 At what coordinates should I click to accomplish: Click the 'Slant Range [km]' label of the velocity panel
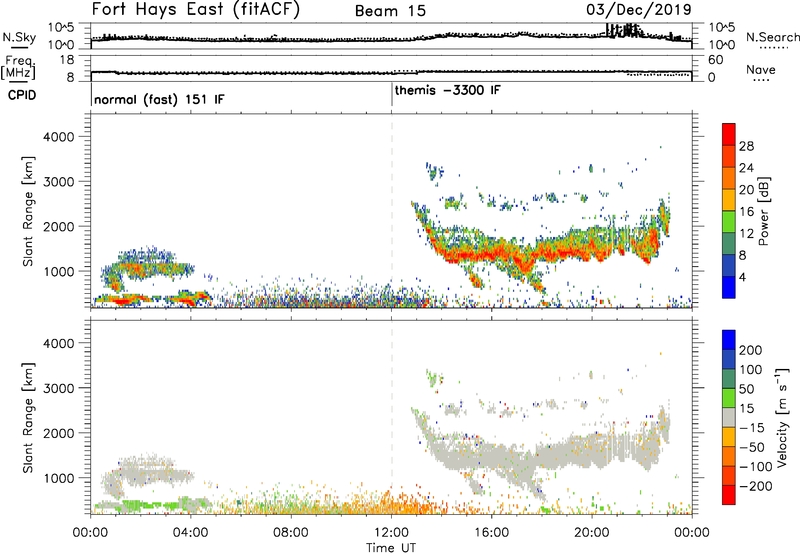[28, 418]
